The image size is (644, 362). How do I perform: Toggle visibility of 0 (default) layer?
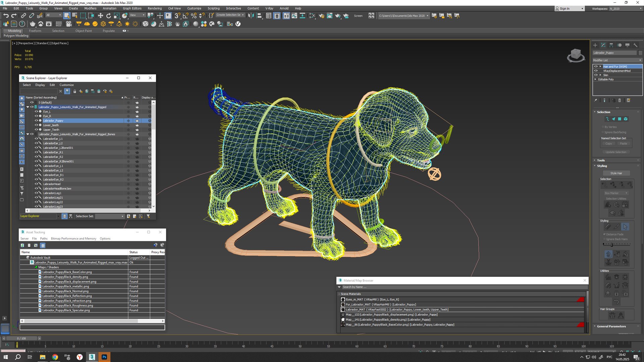coord(32,103)
